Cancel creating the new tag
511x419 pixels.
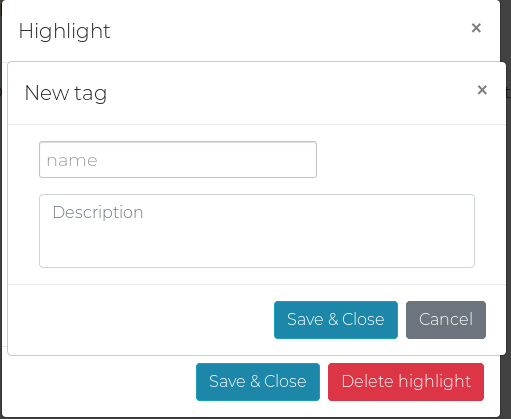point(446,320)
